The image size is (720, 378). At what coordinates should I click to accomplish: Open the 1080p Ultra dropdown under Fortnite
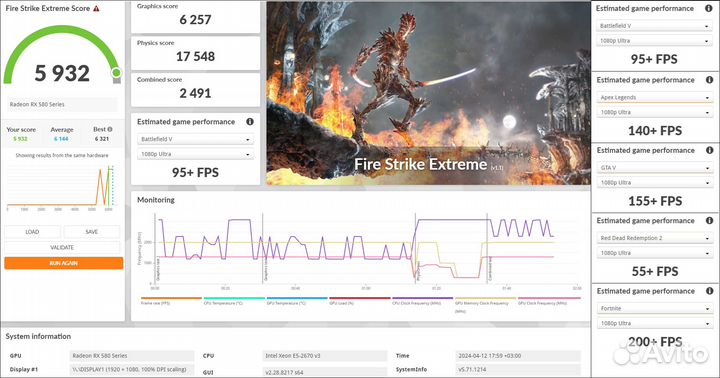coord(655,323)
